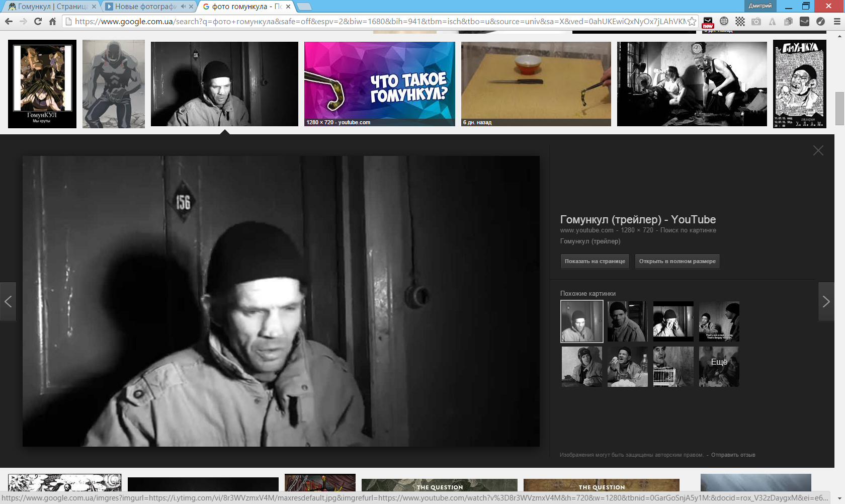The height and width of the screenshot is (504, 845).
Task: Click the page vertical scrollbar thumb
Action: (839, 109)
